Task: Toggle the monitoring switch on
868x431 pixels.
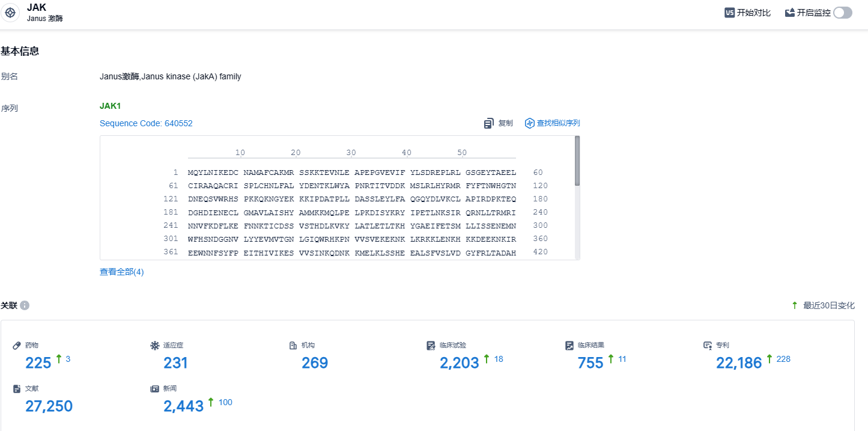Action: pos(842,13)
